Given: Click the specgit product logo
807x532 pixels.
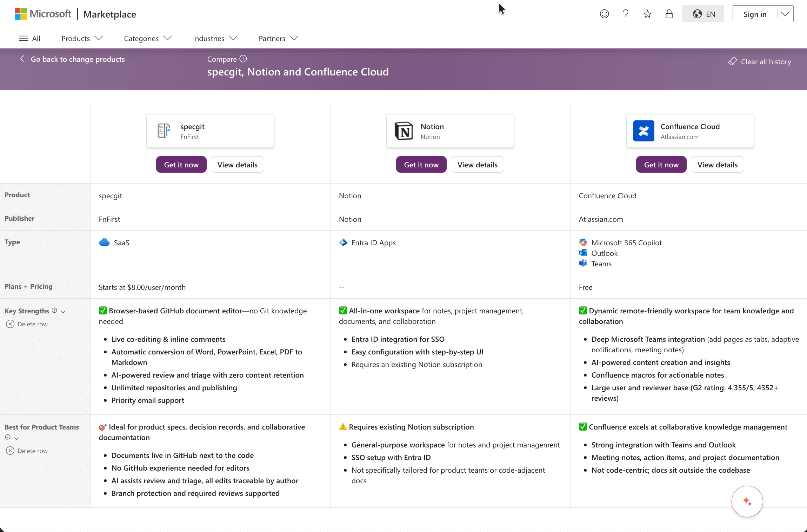Looking at the screenshot, I should [164, 131].
